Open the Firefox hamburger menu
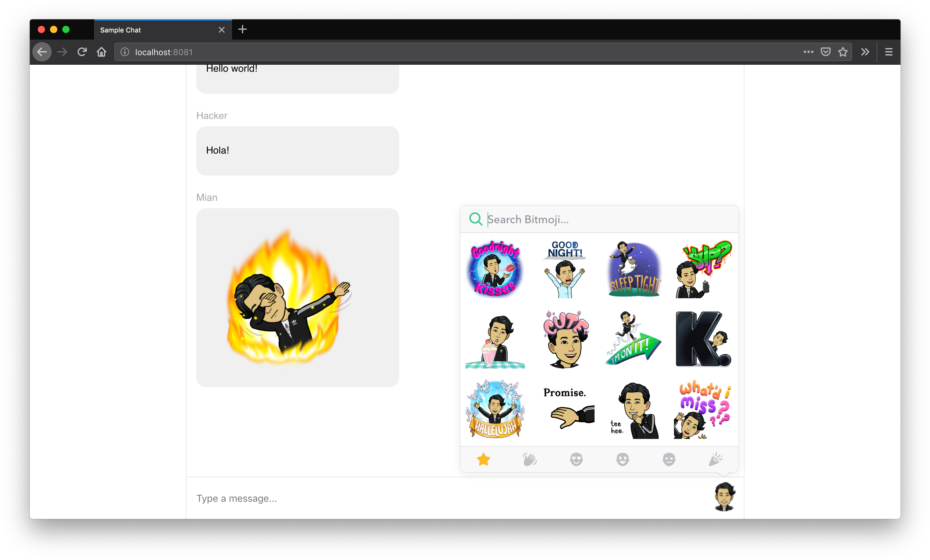Viewport: 930px width, 560px height. coord(889,52)
